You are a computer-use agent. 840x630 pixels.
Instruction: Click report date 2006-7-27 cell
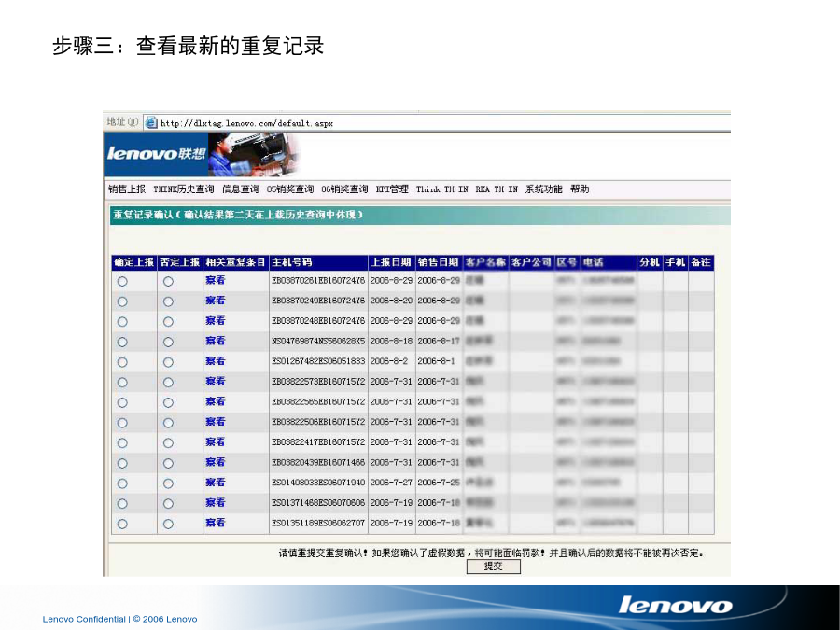(391, 483)
